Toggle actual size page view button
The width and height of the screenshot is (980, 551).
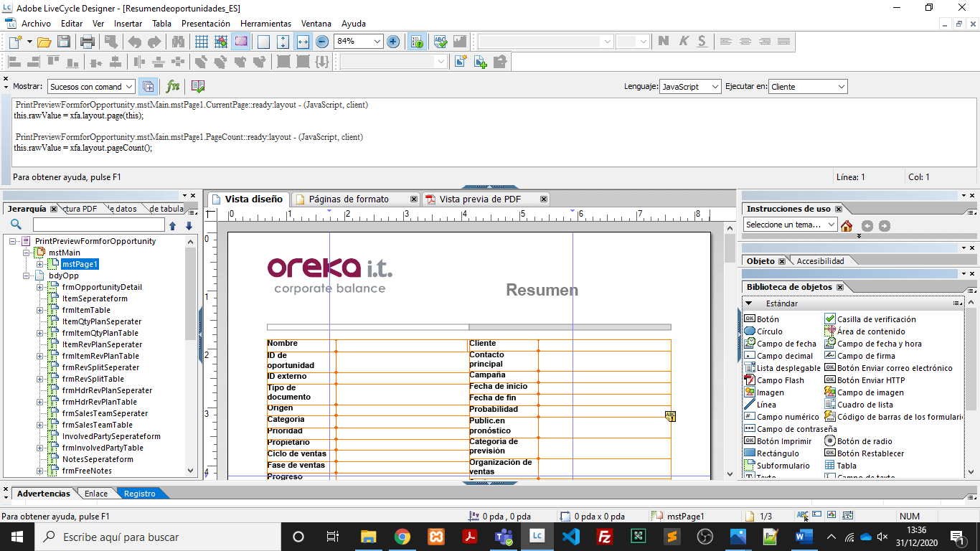tap(263, 42)
